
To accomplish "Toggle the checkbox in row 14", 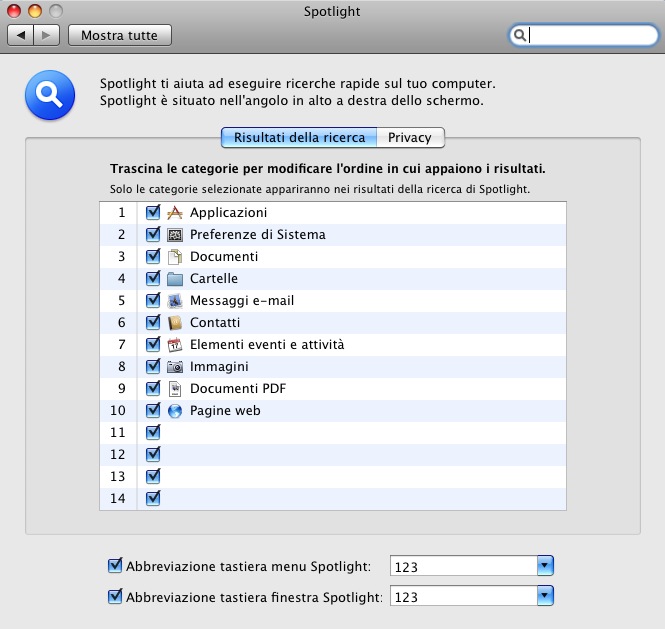I will coord(153,498).
